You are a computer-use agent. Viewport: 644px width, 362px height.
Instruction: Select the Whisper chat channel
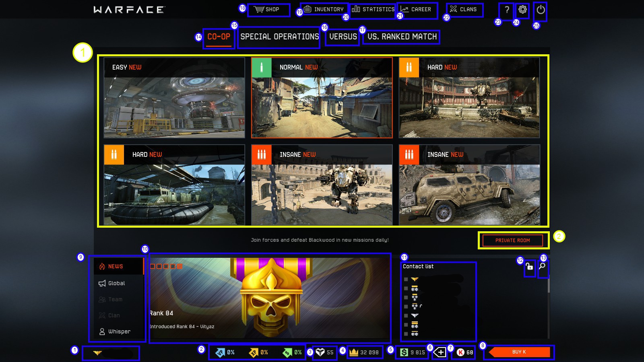click(x=119, y=332)
